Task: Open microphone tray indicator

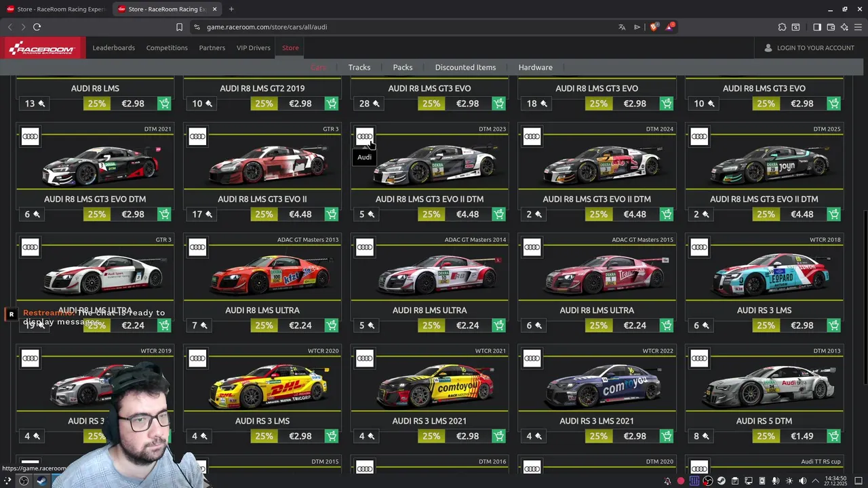Action: [x=776, y=481]
